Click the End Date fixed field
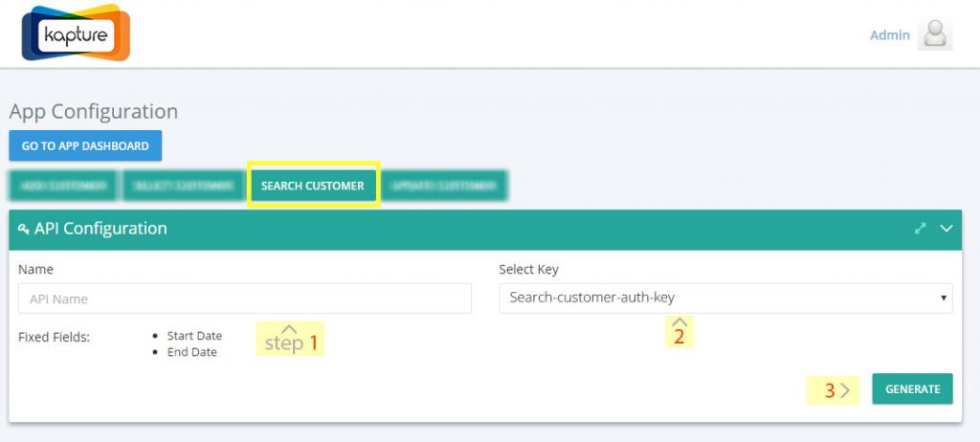 [191, 352]
